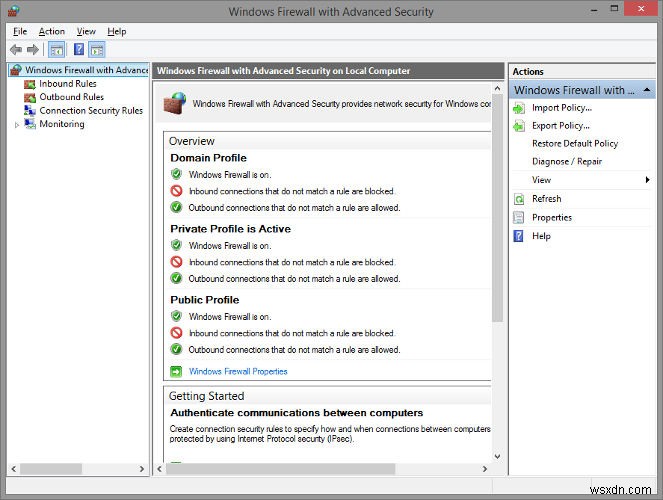The image size is (663, 500).
Task: Click the Back arrow toolbar icon
Action: 16,50
